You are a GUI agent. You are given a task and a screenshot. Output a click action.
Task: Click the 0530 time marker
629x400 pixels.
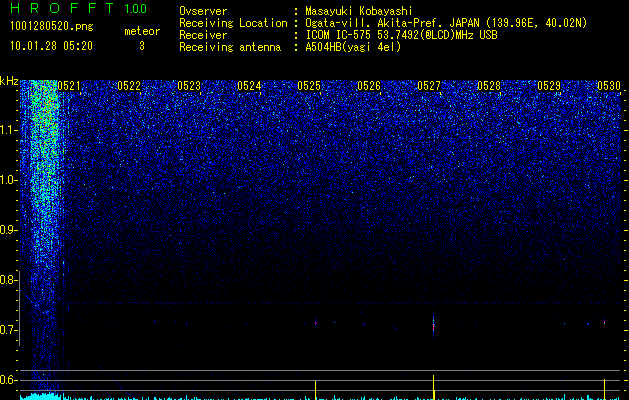click(609, 85)
